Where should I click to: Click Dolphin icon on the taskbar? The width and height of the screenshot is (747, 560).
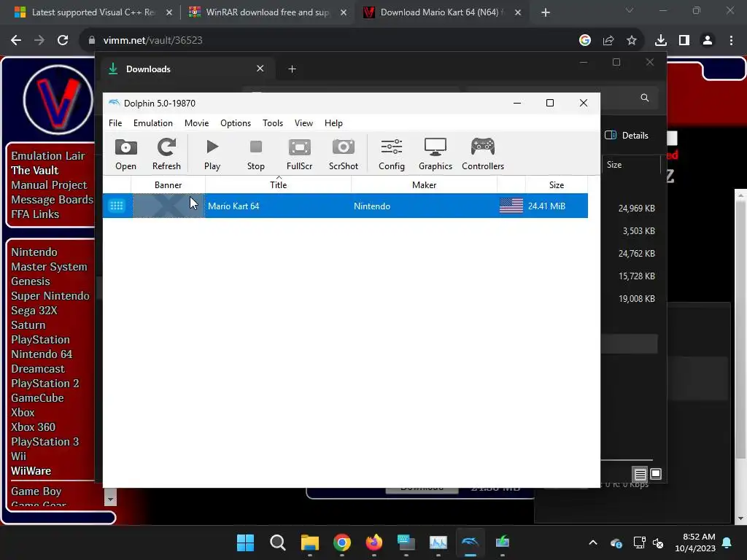coord(471,542)
